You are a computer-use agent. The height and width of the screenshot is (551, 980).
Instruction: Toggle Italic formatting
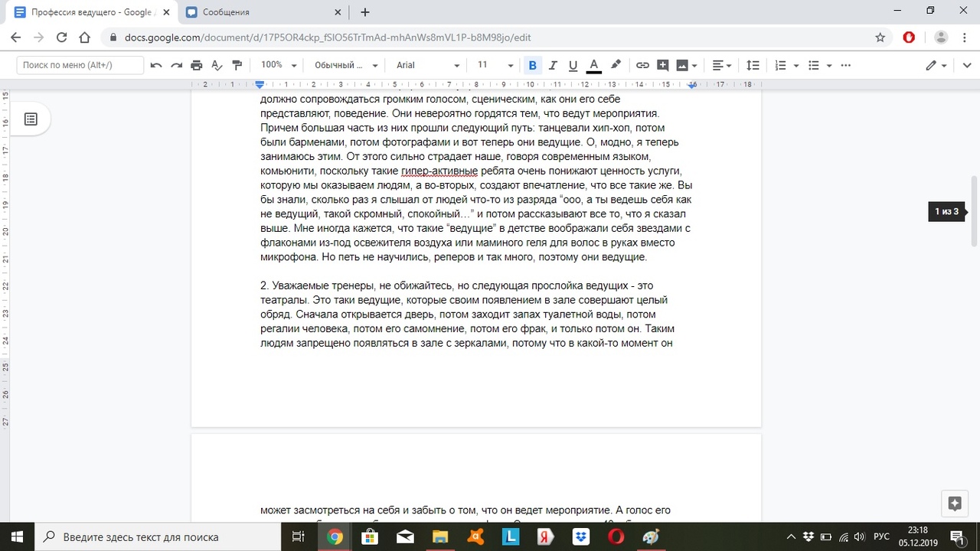tap(553, 66)
